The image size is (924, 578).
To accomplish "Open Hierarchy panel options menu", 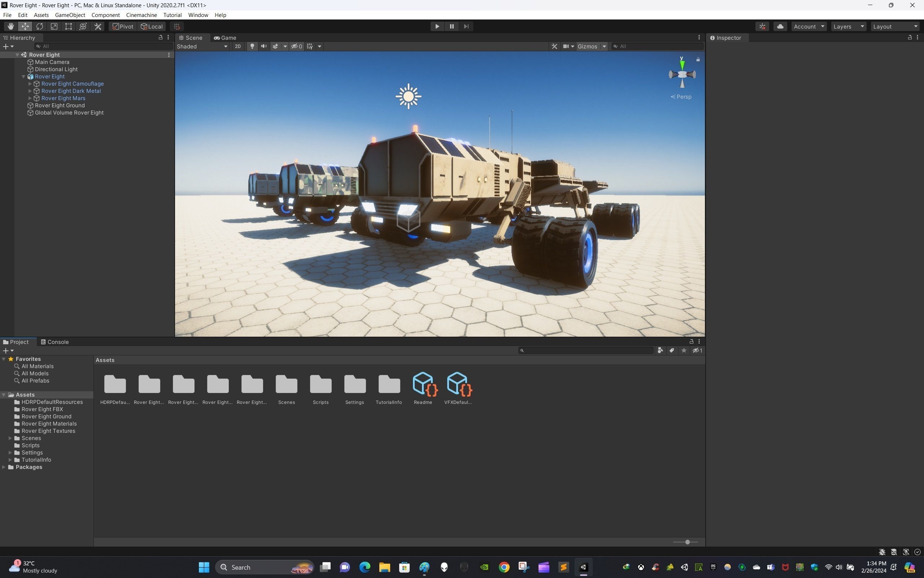I will tap(168, 38).
